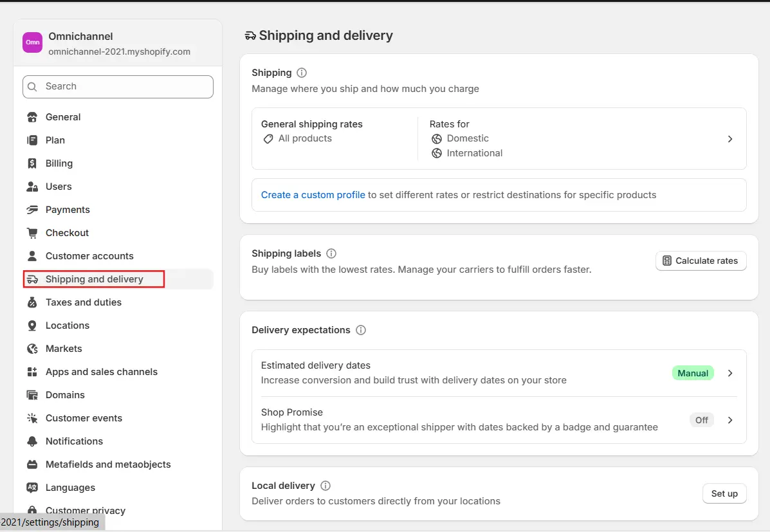The height and width of the screenshot is (532, 770).
Task: Switch to the Domains section
Action: tap(66, 394)
